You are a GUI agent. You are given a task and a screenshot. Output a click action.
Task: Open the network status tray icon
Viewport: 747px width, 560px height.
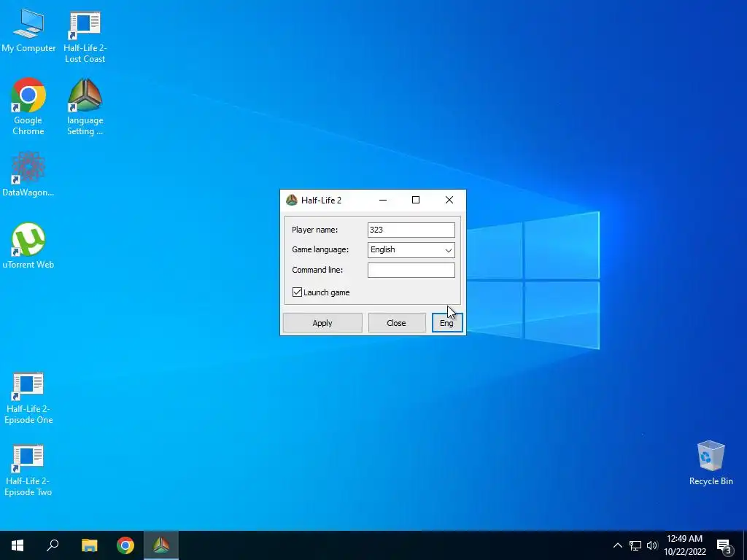tap(635, 545)
